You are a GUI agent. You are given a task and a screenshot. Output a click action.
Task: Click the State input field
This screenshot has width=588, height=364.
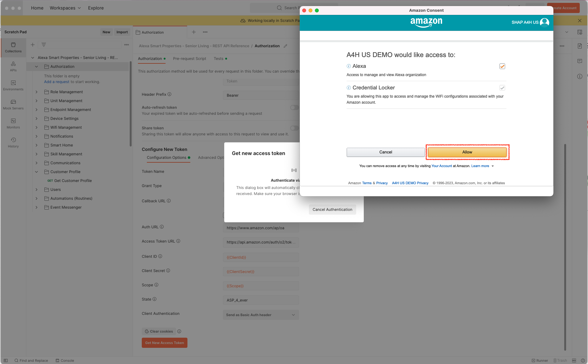(x=261, y=300)
